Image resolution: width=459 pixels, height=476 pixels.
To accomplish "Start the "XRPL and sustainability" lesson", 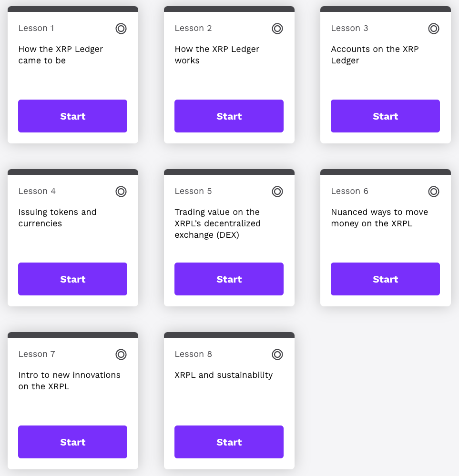I will click(x=229, y=442).
